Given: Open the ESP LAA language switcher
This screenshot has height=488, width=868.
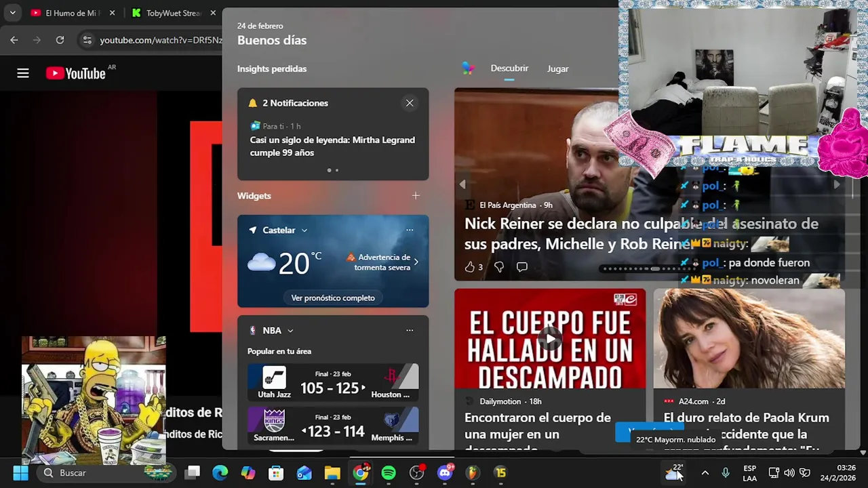Looking at the screenshot, I should tap(749, 473).
